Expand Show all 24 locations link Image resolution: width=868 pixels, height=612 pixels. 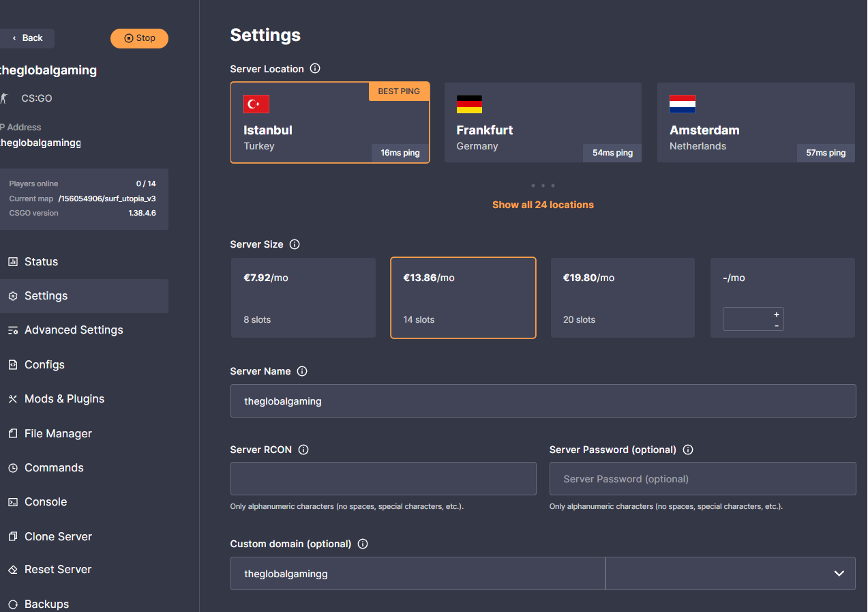click(x=543, y=205)
